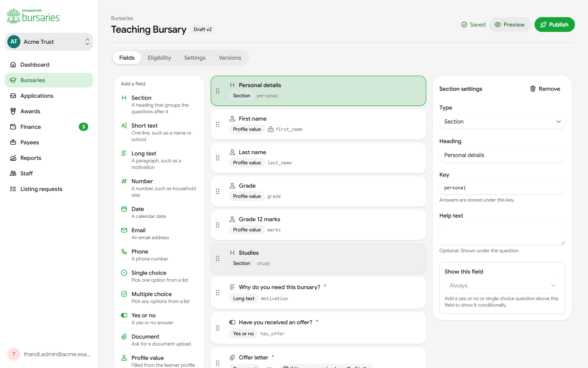Click the Email envelope icon
This screenshot has width=588, height=368.
click(124, 230)
